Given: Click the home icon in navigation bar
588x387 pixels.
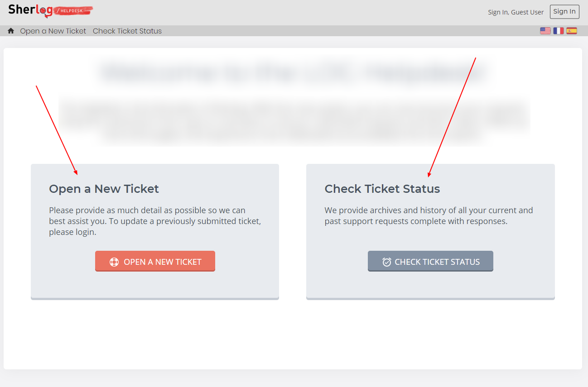Looking at the screenshot, I should (11, 31).
